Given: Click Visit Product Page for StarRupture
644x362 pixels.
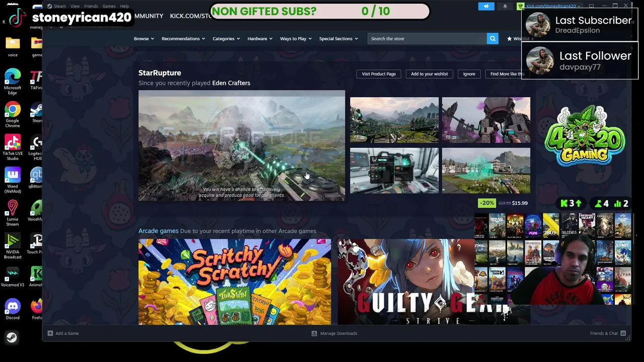Looking at the screenshot, I should pos(379,74).
